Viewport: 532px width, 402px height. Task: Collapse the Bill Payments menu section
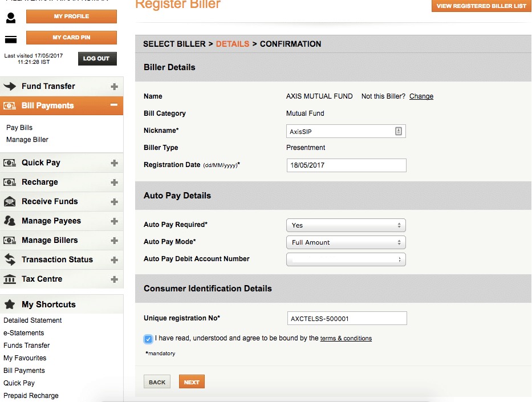(114, 105)
